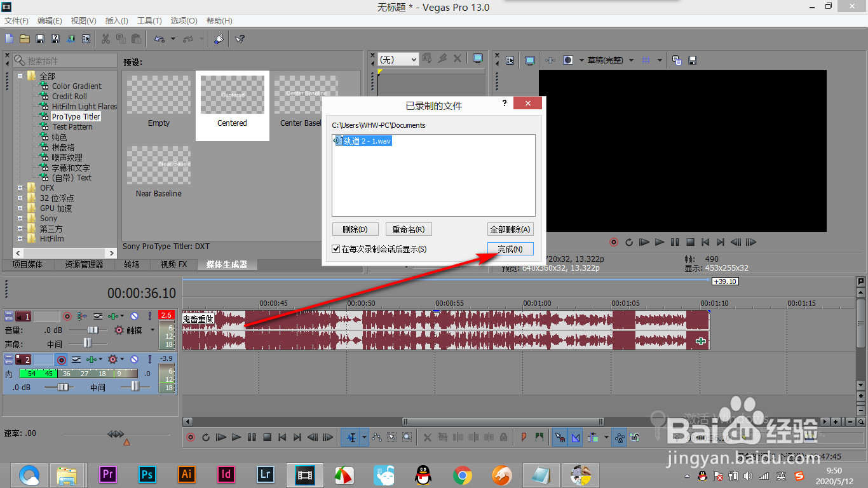Create a new project with the New icon
This screenshot has height=488, width=868.
pyautogui.click(x=9, y=39)
